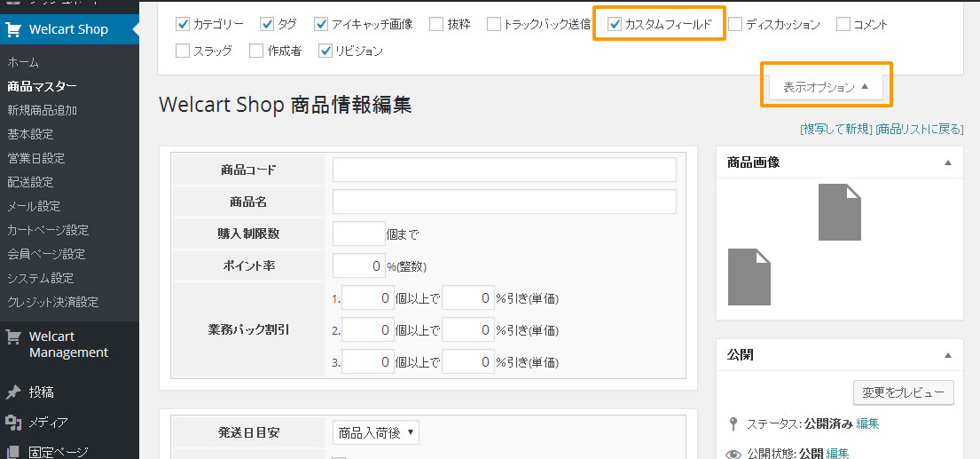Open ホーム in the Welcart Shop submenu
This screenshot has width=980, height=459.
[x=23, y=62]
